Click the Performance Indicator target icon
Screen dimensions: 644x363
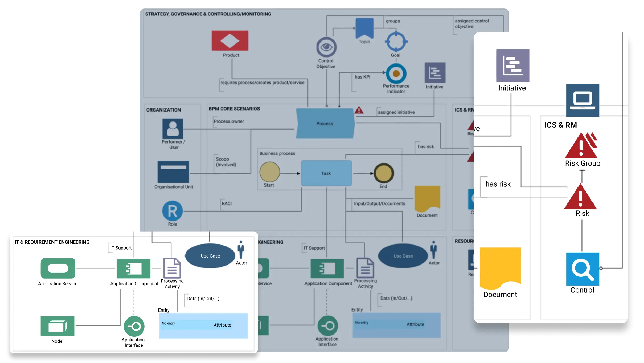point(396,74)
